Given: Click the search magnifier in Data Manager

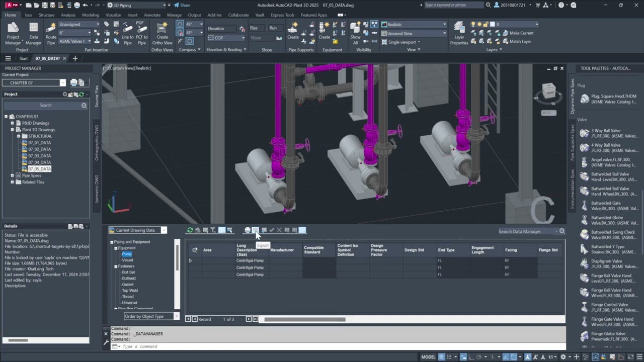Looking at the screenshot, I should (562, 231).
